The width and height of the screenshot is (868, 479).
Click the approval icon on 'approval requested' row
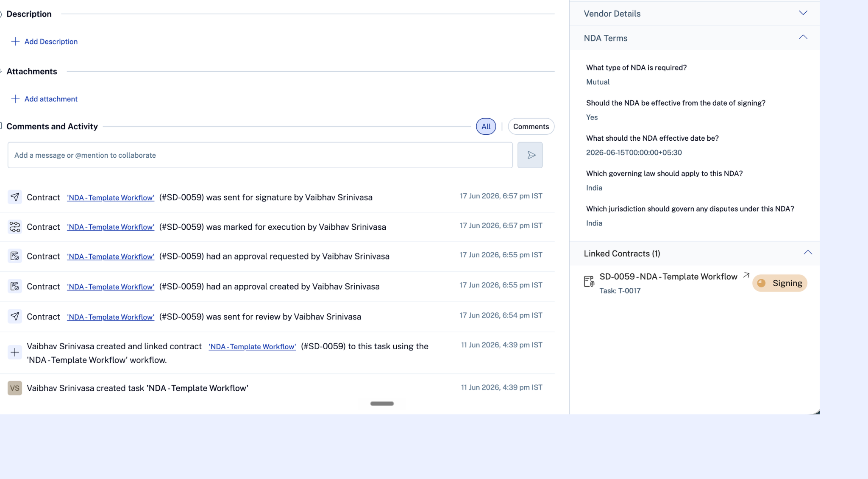[15, 256]
